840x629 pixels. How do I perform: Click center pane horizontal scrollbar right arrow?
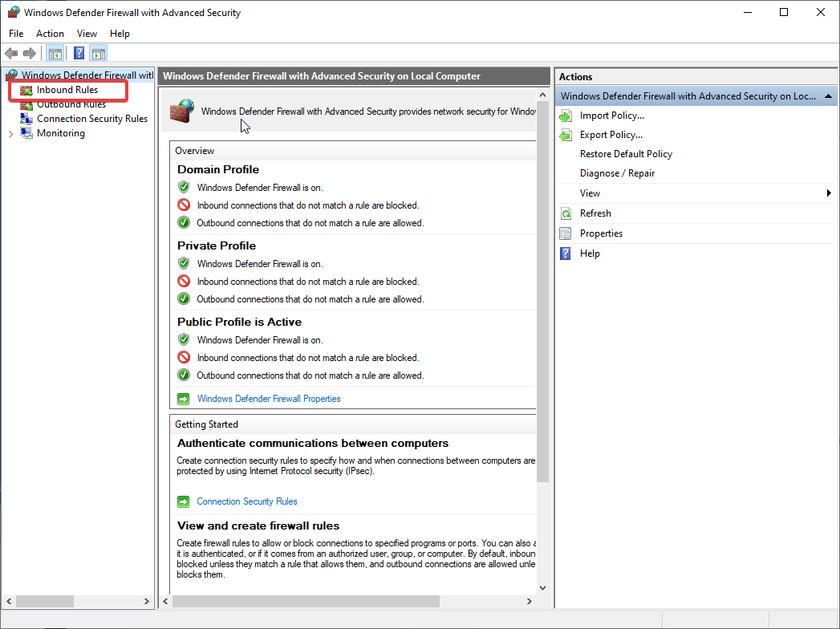click(530, 602)
